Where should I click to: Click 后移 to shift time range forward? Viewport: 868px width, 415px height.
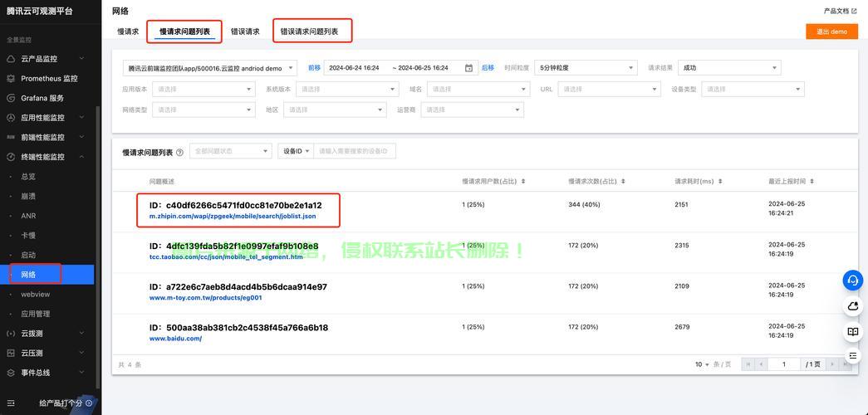pos(488,68)
